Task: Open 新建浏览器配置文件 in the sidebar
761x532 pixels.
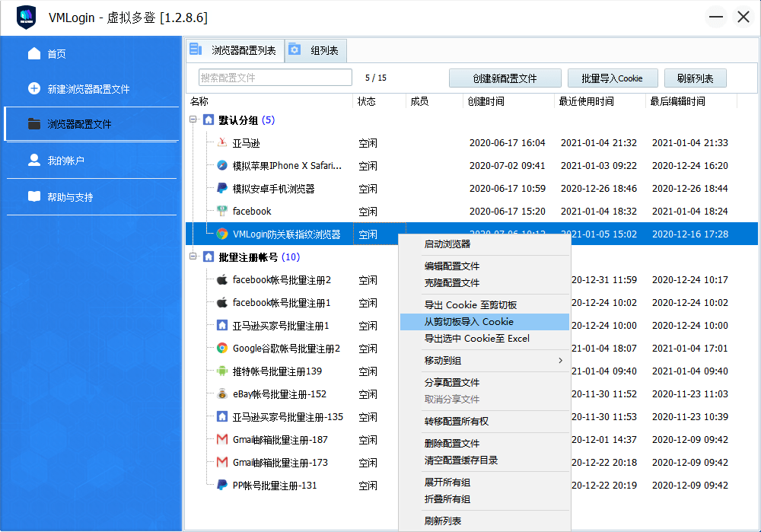Action: tap(91, 89)
